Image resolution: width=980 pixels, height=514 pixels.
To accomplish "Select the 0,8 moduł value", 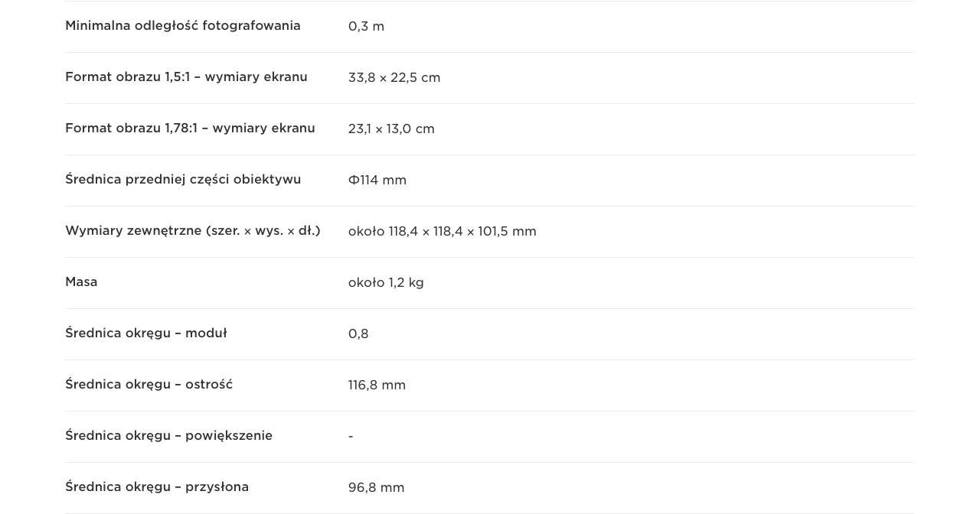I will [x=358, y=334].
